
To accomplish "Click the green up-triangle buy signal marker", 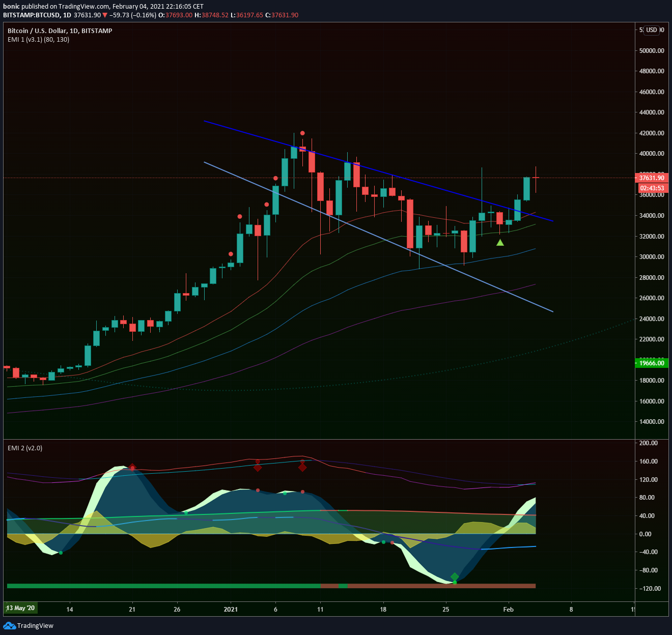I will coord(500,243).
